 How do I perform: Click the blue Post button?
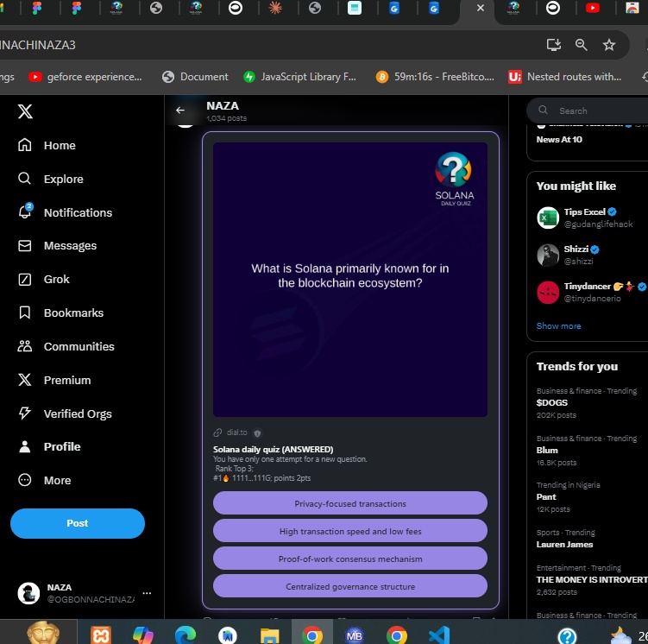[x=78, y=523]
